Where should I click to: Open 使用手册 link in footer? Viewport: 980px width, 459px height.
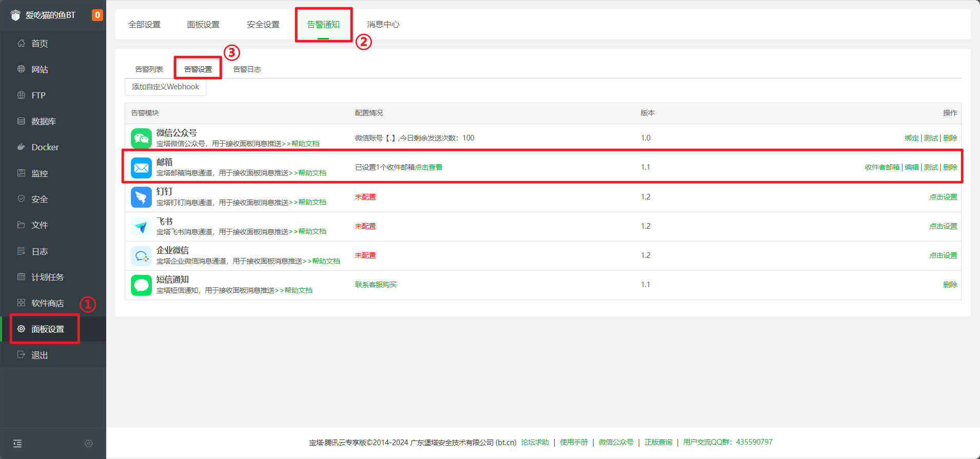pyautogui.click(x=574, y=442)
